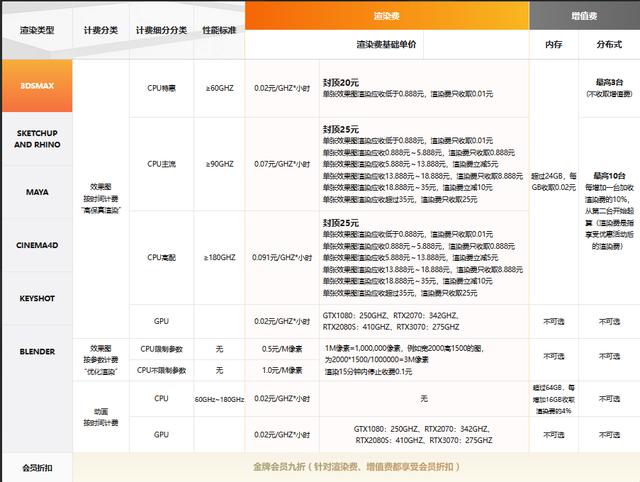Click the 计费细分分类 column header
This screenshot has height=482, width=640.
[x=161, y=30]
